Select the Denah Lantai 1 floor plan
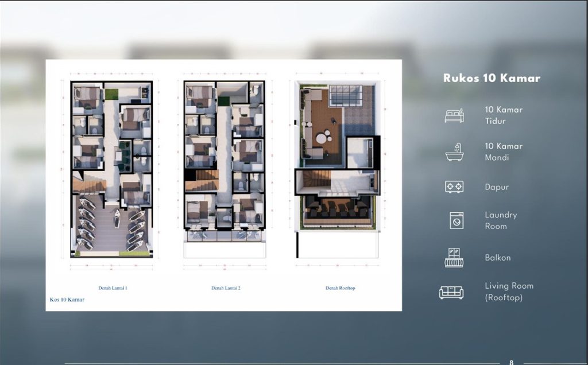This screenshot has width=588, height=365. click(x=112, y=169)
